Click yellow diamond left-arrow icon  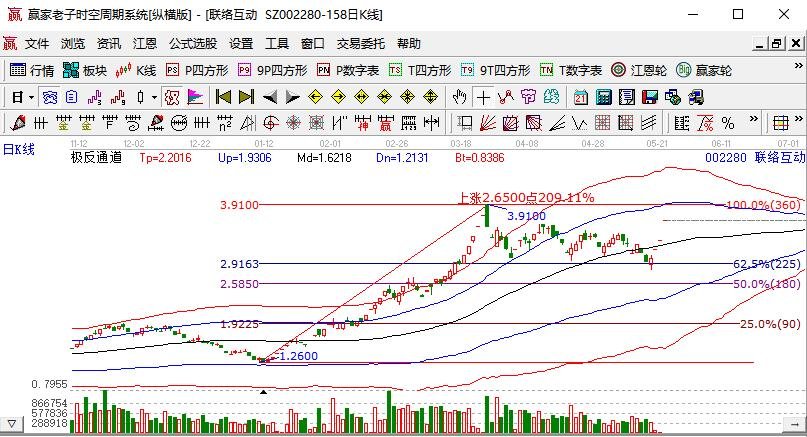(315, 97)
